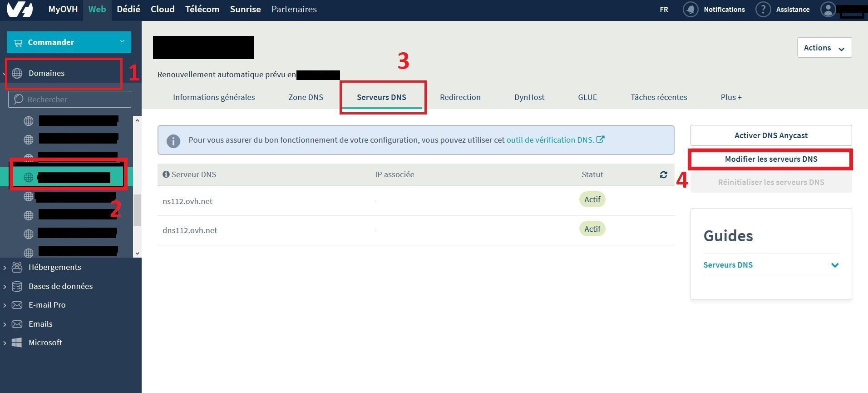This screenshot has width=868, height=393.
Task: Click the OVH logo icon
Action: (x=20, y=9)
